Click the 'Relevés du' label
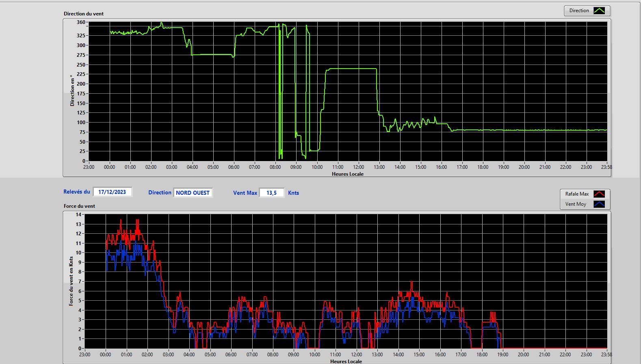 tap(77, 192)
